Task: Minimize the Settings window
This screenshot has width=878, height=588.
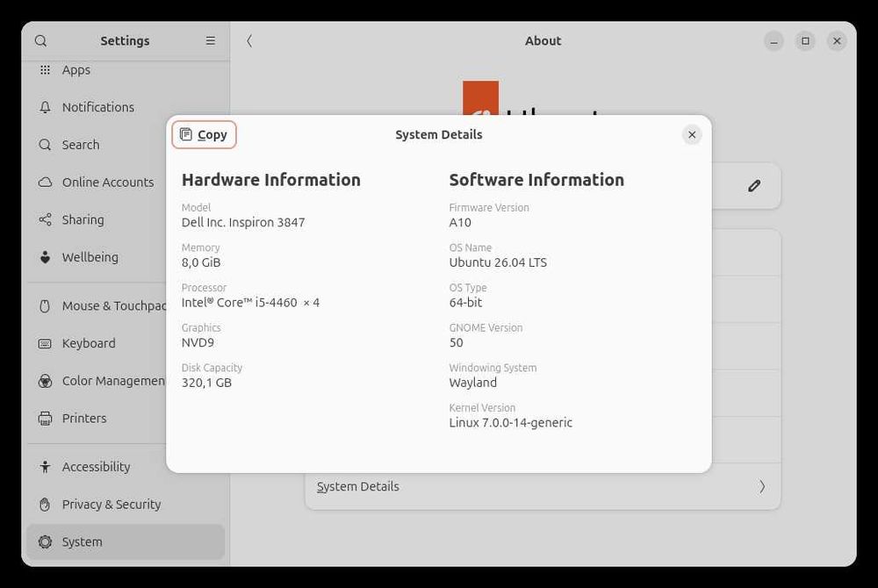Action: [x=774, y=41]
